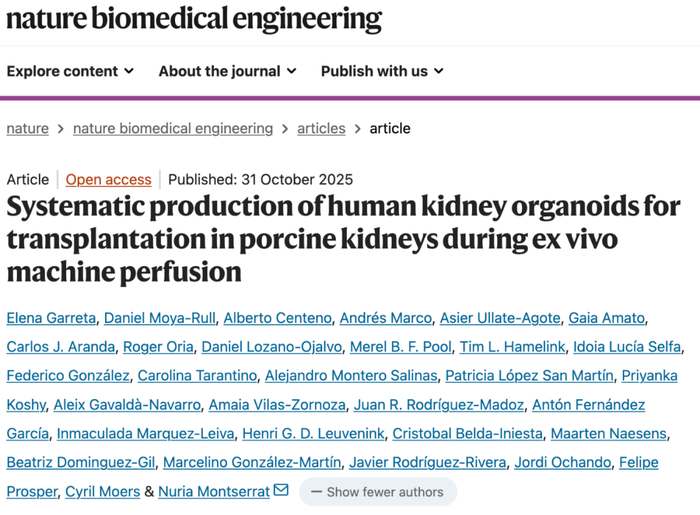Open the About the journal menu

(x=227, y=71)
